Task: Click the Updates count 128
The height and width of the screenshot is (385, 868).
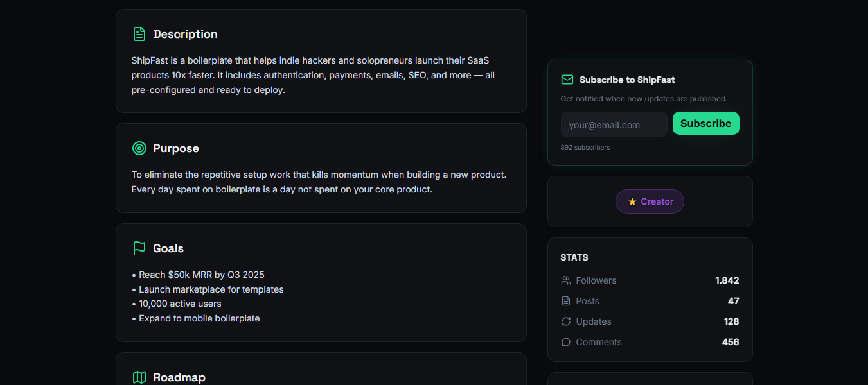Action: [x=731, y=321]
